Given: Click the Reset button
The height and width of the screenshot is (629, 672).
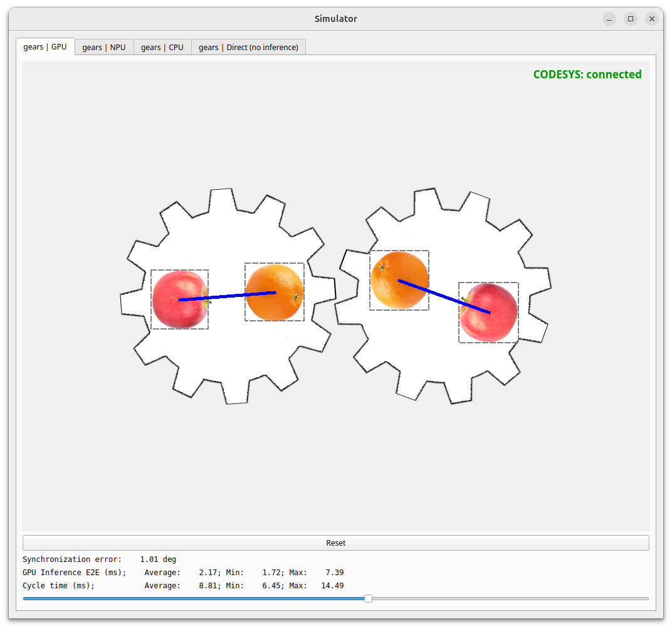Looking at the screenshot, I should (336, 543).
